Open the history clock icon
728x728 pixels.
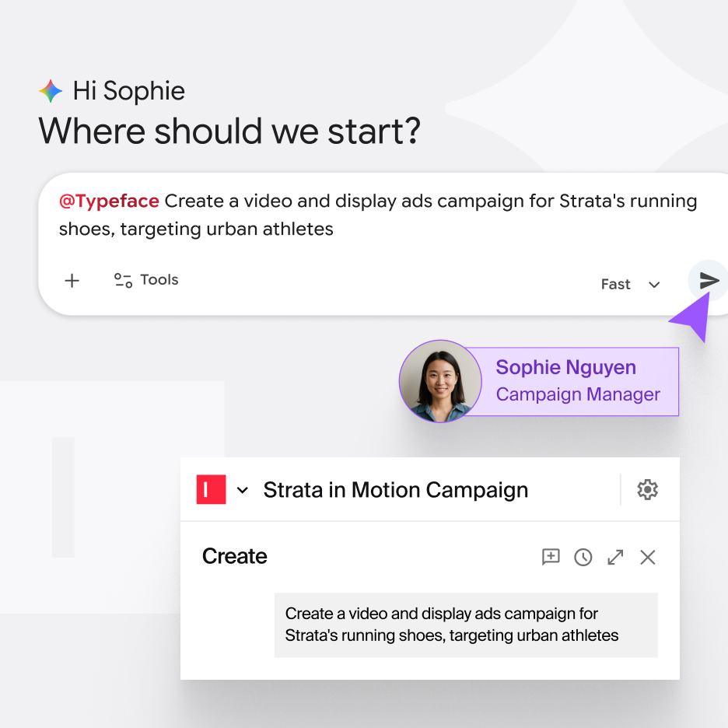pyautogui.click(x=583, y=557)
